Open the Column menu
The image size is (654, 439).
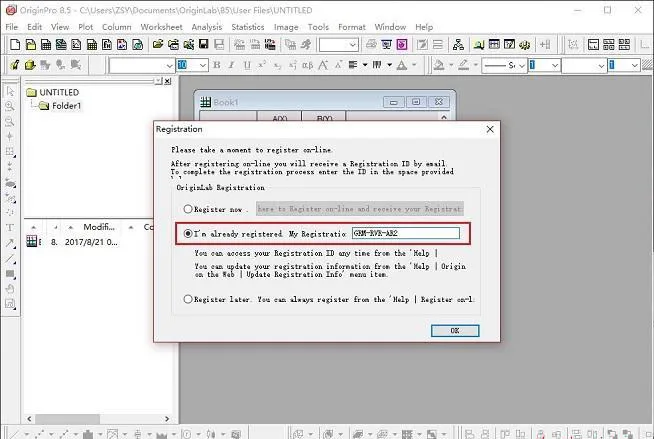pos(117,27)
